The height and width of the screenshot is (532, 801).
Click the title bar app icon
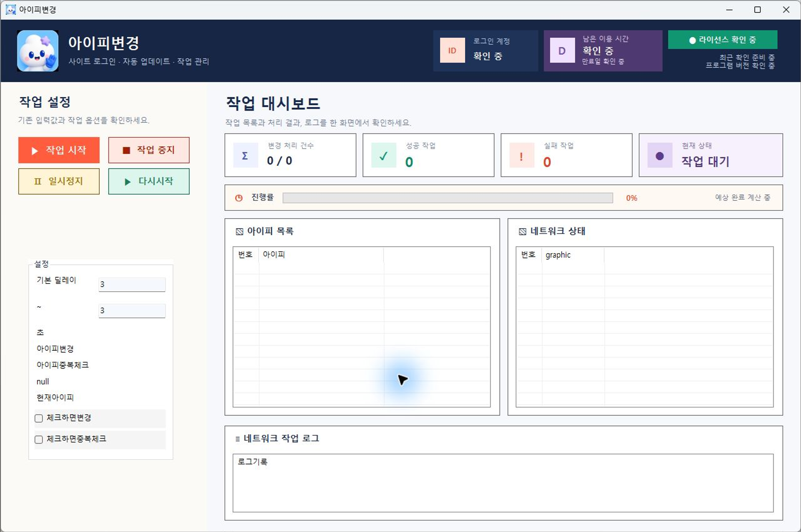11,10
